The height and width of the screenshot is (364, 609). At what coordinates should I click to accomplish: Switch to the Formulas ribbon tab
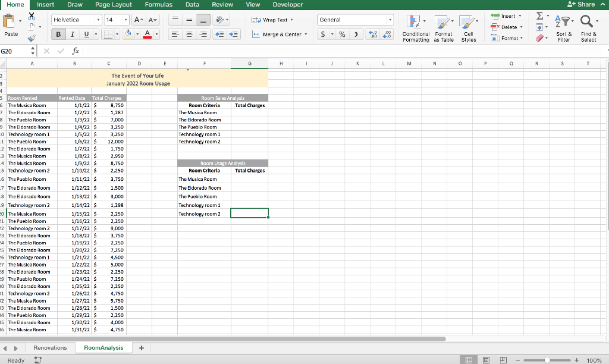[x=158, y=5]
